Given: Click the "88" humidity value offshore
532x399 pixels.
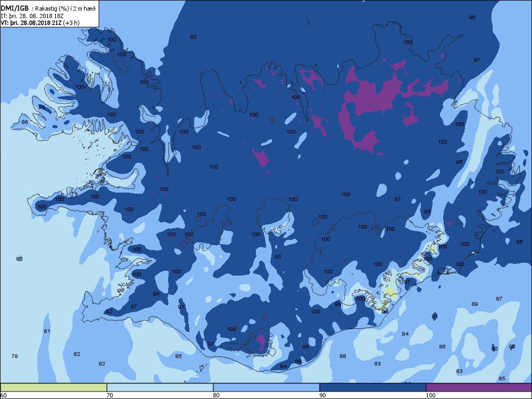Looking at the screenshot, I should tap(343, 356).
